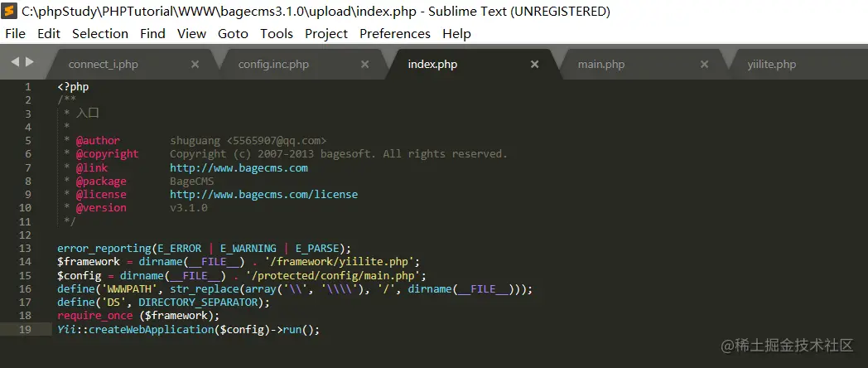Viewport: 868px width, 368px height.
Task: Click the 'WWWPATH' string
Action: 129,288
